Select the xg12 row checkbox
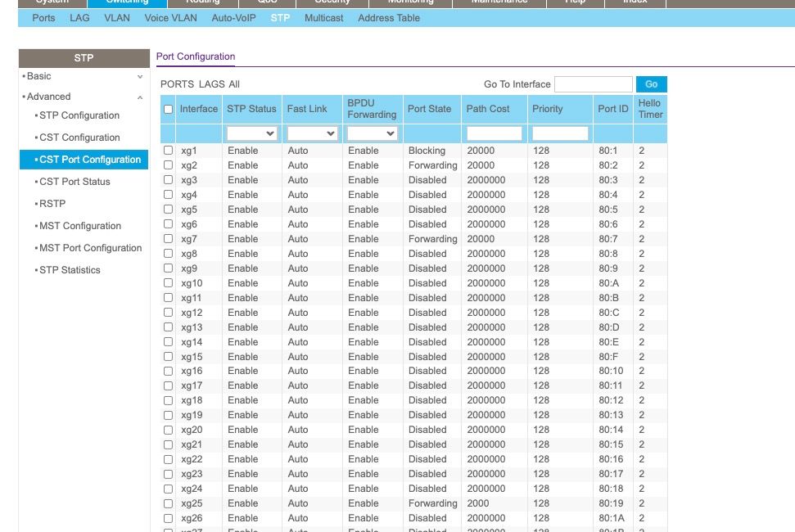Viewport: 795px width, 532px height. [168, 313]
